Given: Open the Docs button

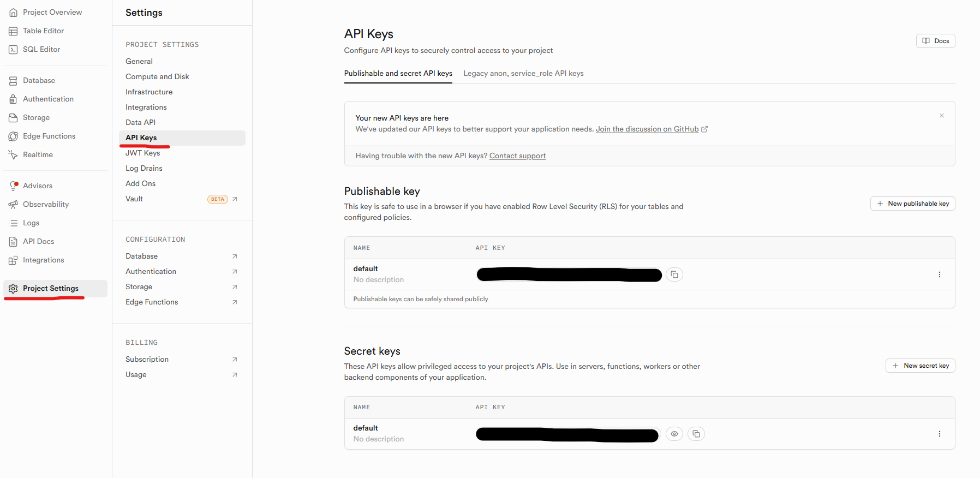Looking at the screenshot, I should point(935,41).
